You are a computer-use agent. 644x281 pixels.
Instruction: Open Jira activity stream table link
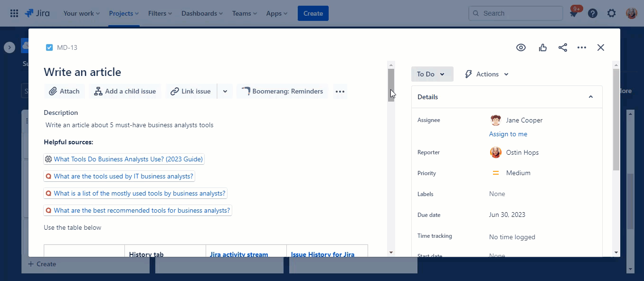(x=239, y=254)
